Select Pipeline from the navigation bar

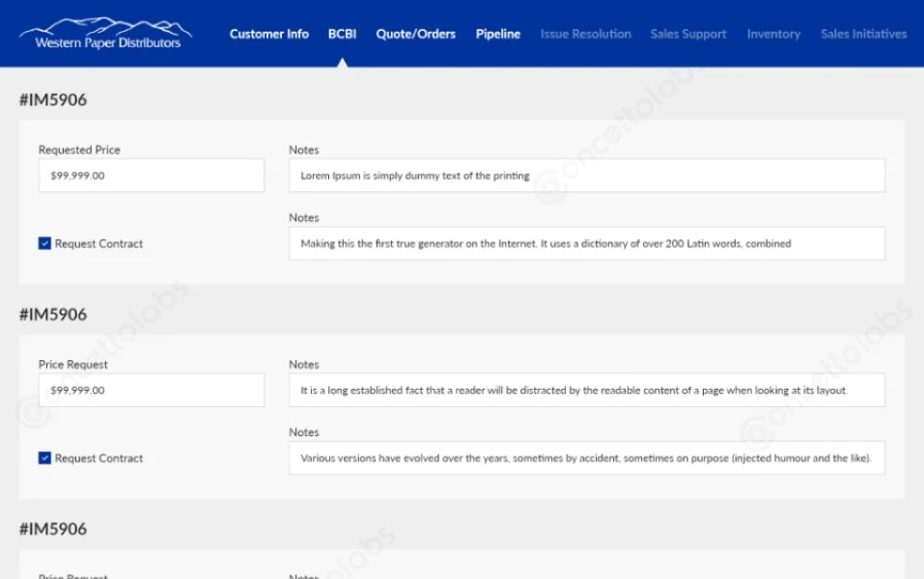pos(497,34)
